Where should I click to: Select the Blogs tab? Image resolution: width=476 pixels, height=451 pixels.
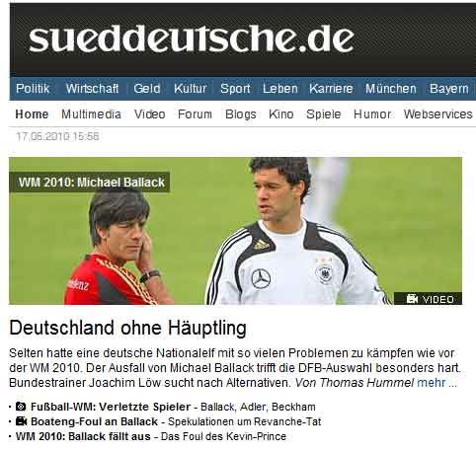241,114
